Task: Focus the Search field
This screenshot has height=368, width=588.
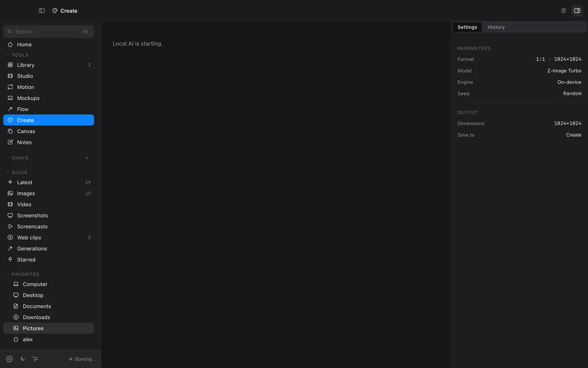Action: pyautogui.click(x=49, y=31)
